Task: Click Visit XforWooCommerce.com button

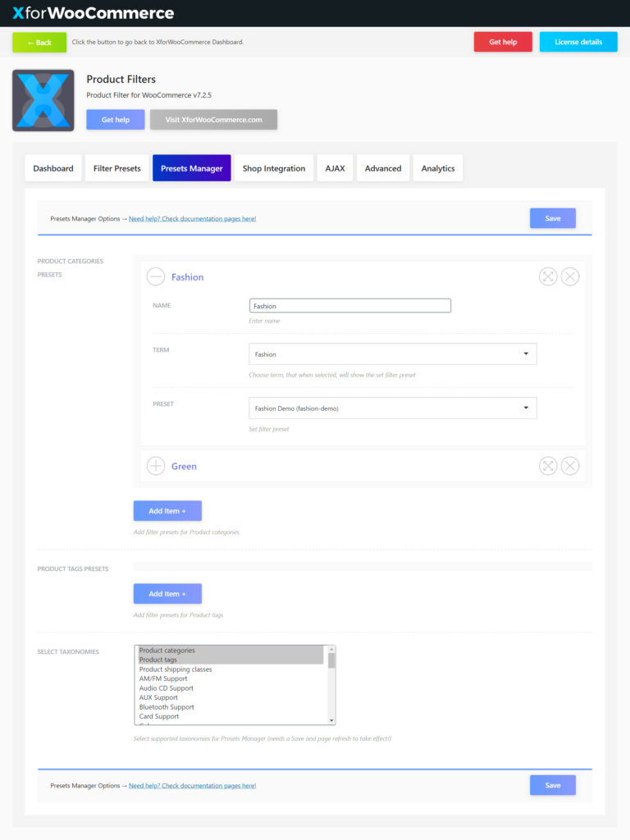Action: click(x=214, y=120)
